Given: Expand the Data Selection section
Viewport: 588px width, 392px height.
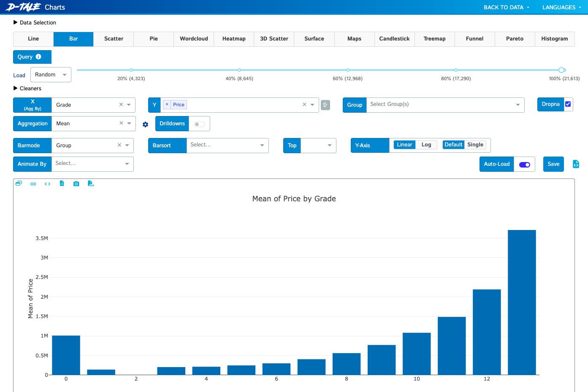Looking at the screenshot, I should tap(35, 23).
